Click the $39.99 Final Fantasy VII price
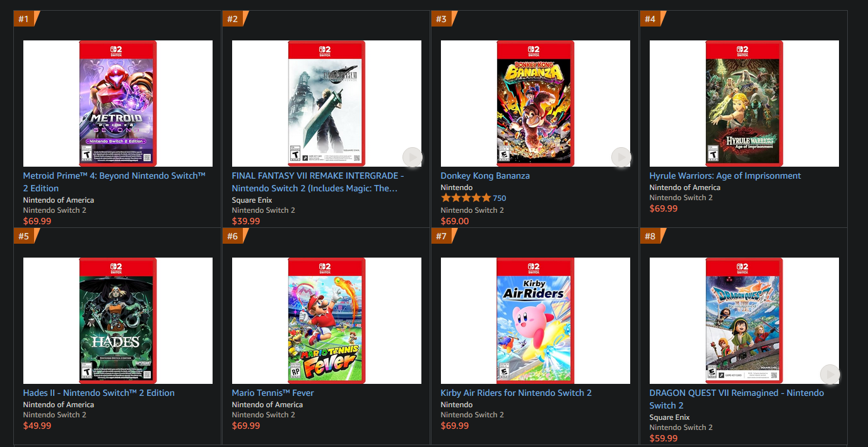 click(x=246, y=221)
